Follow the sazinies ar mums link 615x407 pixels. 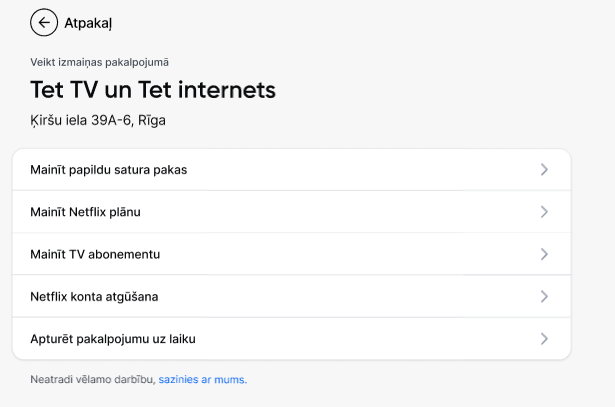203,380
